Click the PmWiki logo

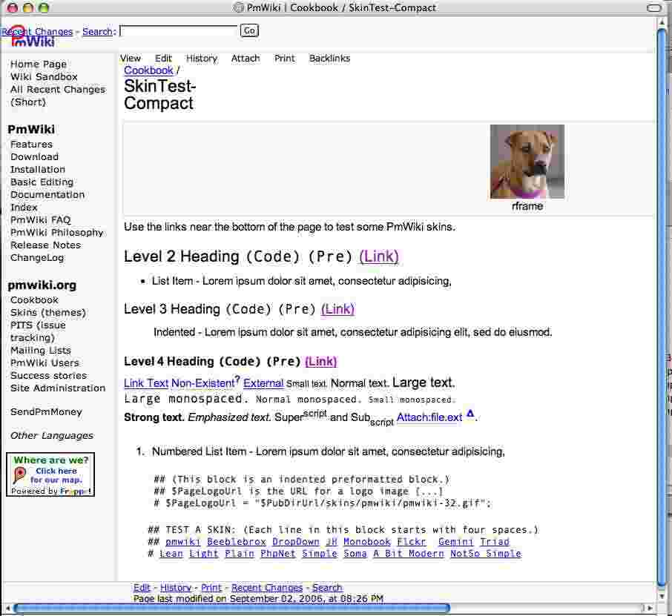pos(32,37)
